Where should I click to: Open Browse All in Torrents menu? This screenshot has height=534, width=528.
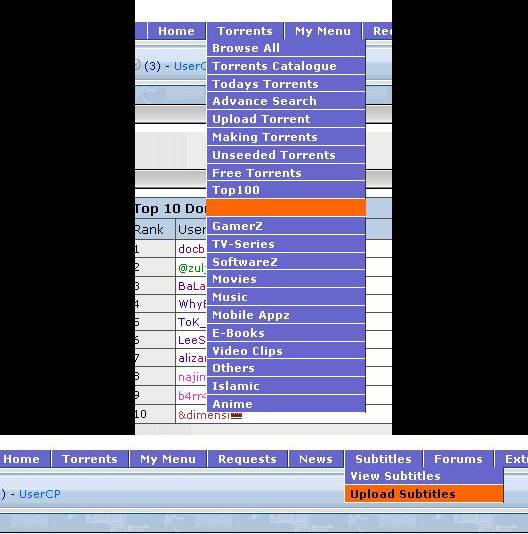(x=286, y=48)
